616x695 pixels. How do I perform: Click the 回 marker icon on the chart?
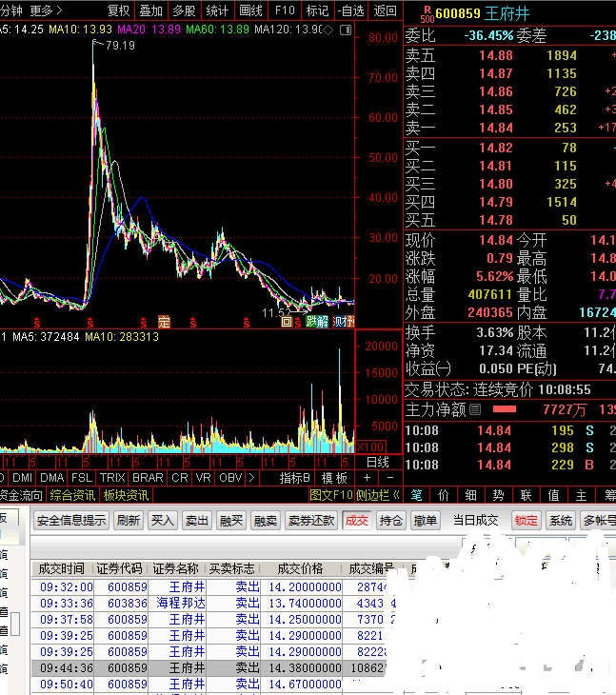287,322
